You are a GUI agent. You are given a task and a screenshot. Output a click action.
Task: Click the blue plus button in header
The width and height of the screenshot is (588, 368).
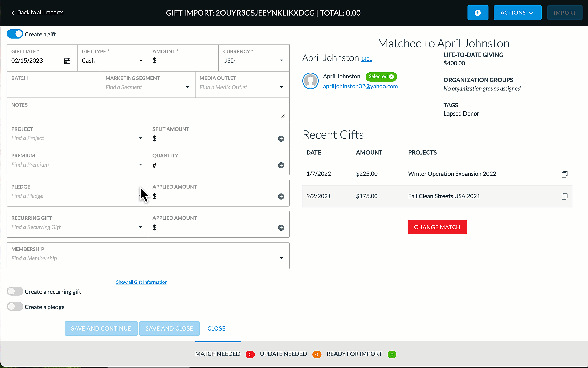(x=477, y=13)
